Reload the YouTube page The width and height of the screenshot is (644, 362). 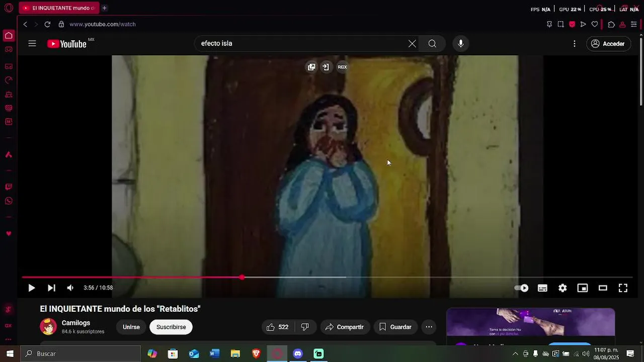pyautogui.click(x=47, y=24)
